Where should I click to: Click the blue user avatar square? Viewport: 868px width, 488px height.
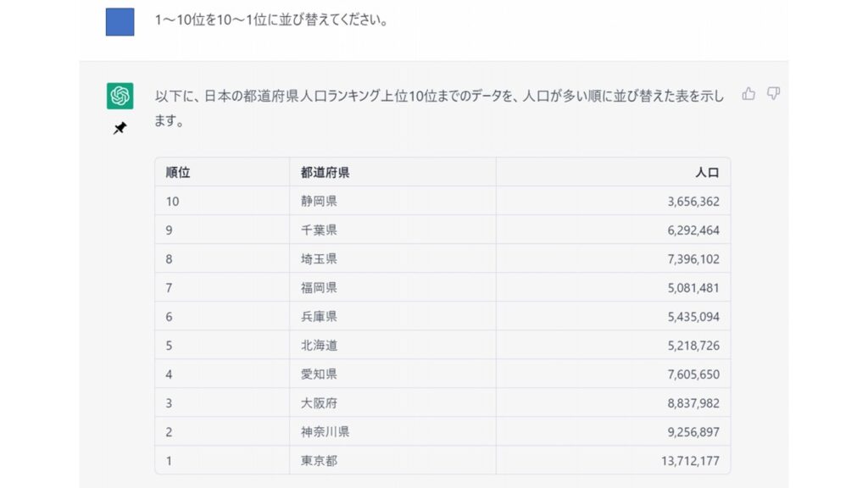coord(120,21)
